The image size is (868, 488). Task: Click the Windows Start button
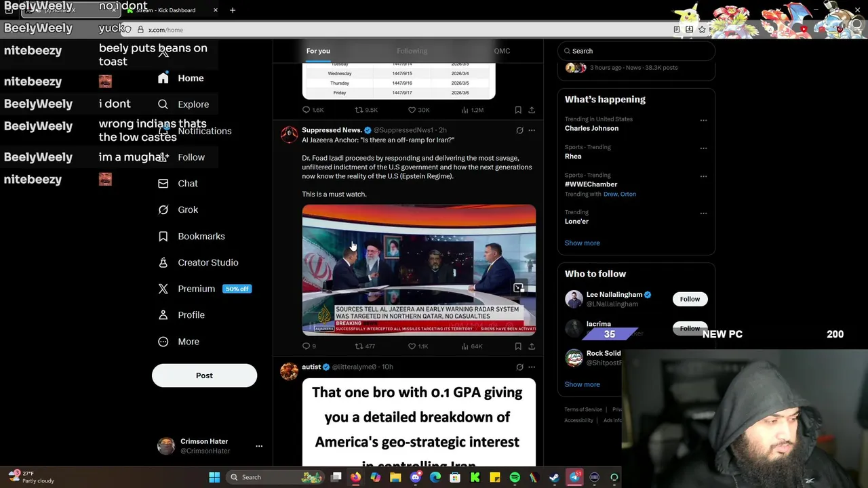[214, 477]
